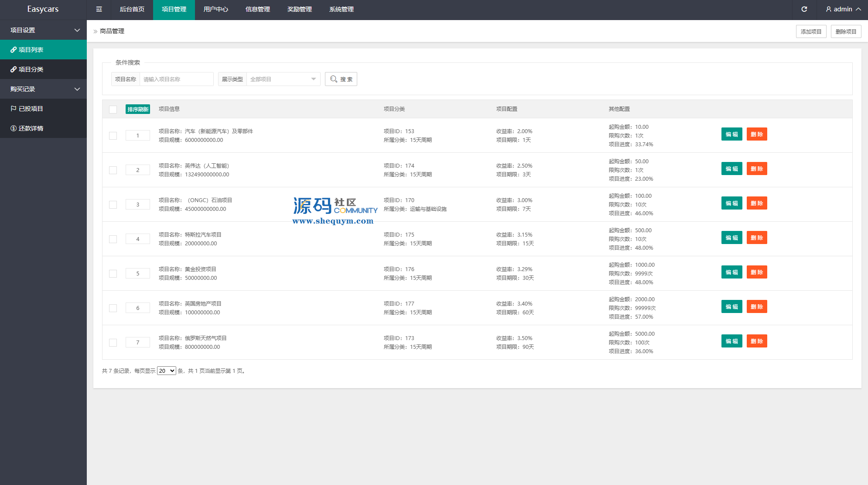Switch to the 用户中心 top menu
The height and width of the screenshot is (485, 868).
click(215, 9)
